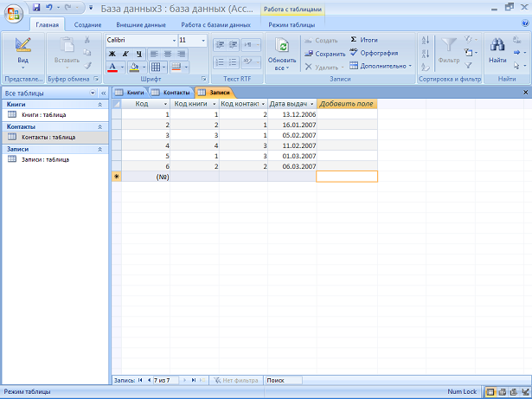The image size is (532, 399).
Task: Align text left
Action: 154,54
